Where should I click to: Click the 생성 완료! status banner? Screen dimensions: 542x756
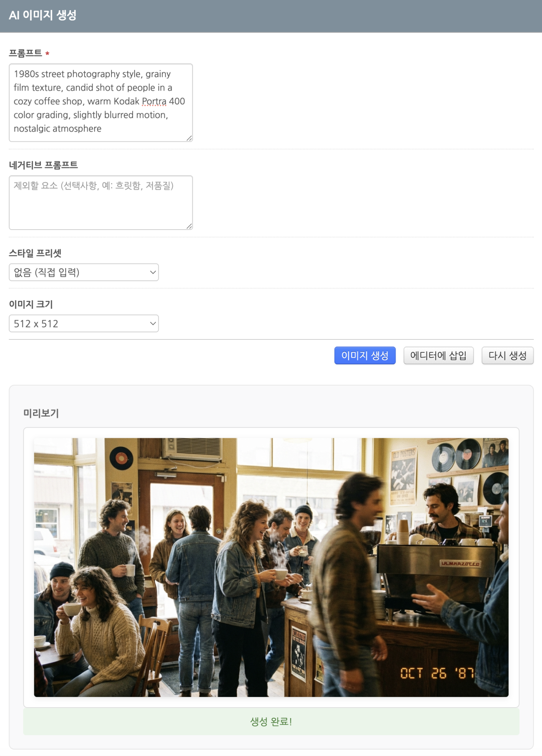271,722
